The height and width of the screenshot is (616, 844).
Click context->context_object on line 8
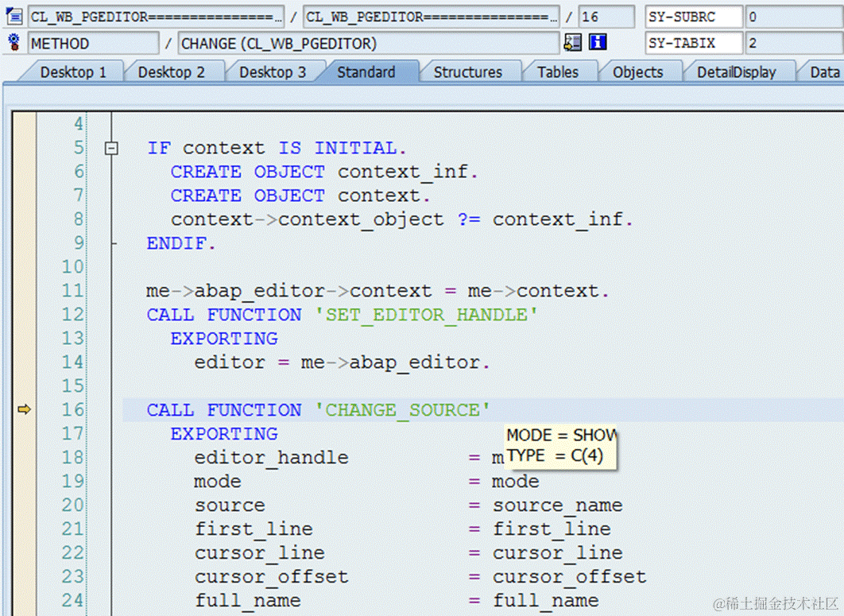point(308,219)
